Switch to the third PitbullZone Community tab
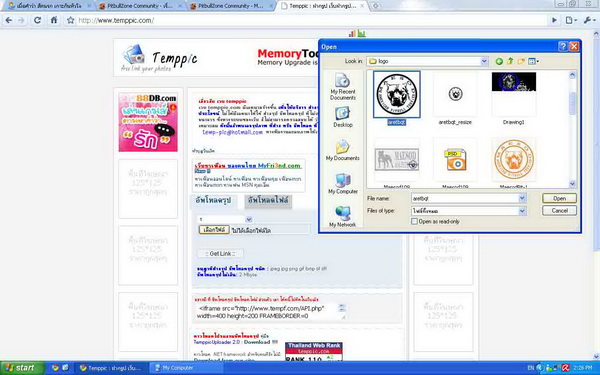The height and width of the screenshot is (375, 600). tap(231, 6)
